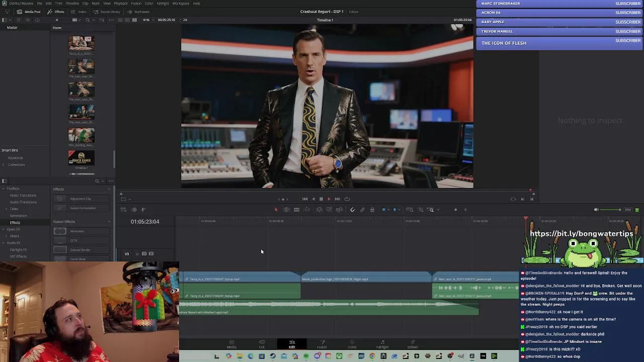Screen dimensions: 644x362
Task: Click the Overwrite clip icon
Action: click(329, 210)
